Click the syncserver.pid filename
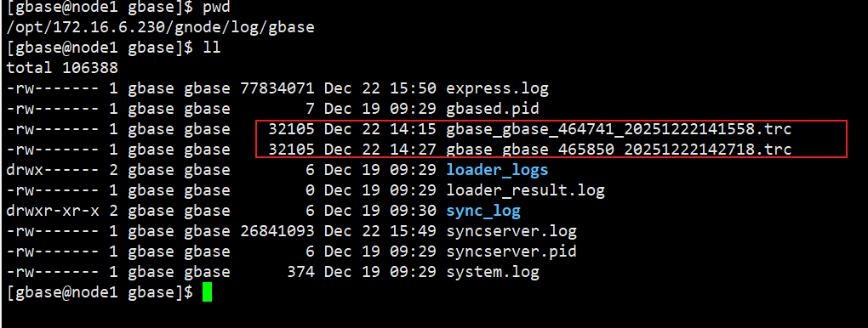 pos(511,252)
